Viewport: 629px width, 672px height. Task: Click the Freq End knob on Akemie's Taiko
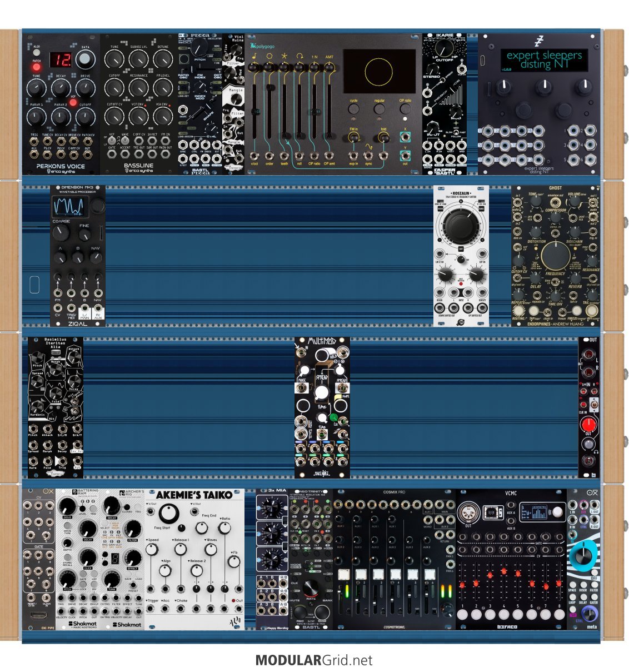pos(202,527)
